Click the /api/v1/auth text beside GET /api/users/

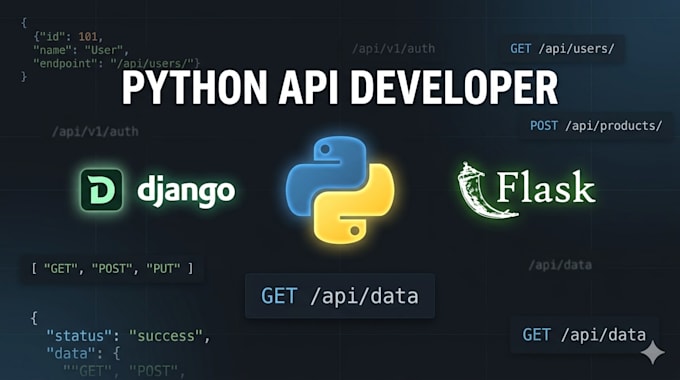[x=393, y=49]
